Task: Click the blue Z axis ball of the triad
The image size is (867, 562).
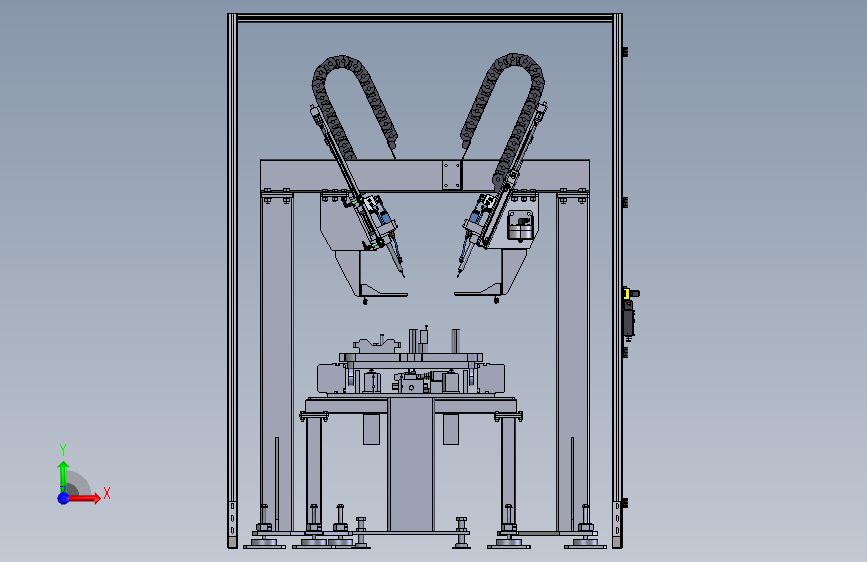Action: (63, 498)
